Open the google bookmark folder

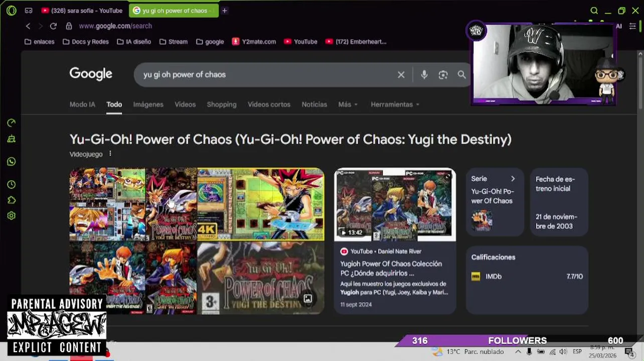point(210,42)
